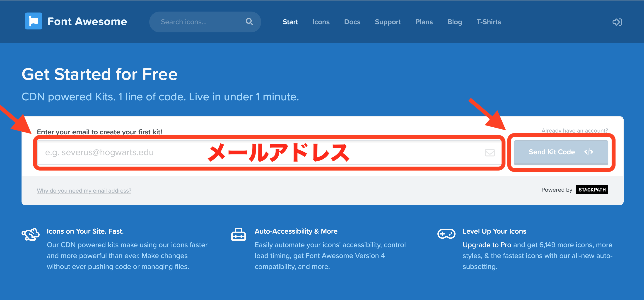Click the Font Awesome flag logo icon
Viewport: 644px width, 300px height.
(x=34, y=21)
